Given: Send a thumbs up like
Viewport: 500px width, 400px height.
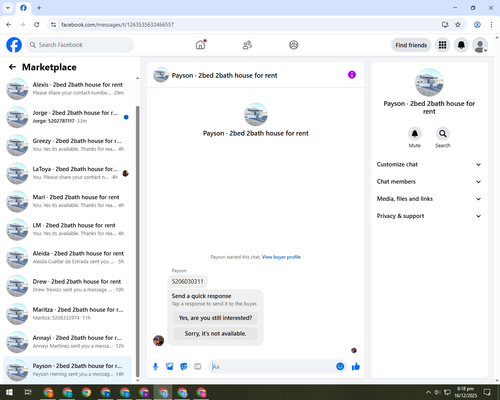Looking at the screenshot, I should pyautogui.click(x=356, y=367).
